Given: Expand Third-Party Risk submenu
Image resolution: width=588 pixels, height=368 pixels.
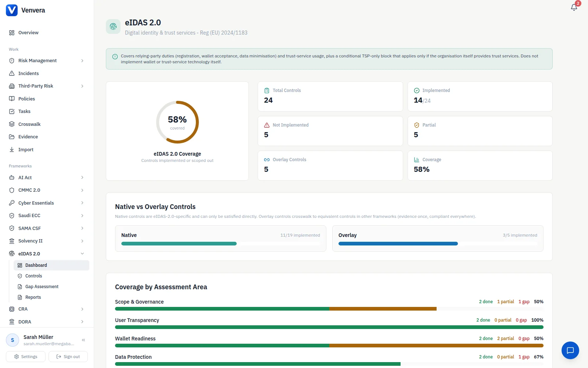Looking at the screenshot, I should tap(82, 86).
